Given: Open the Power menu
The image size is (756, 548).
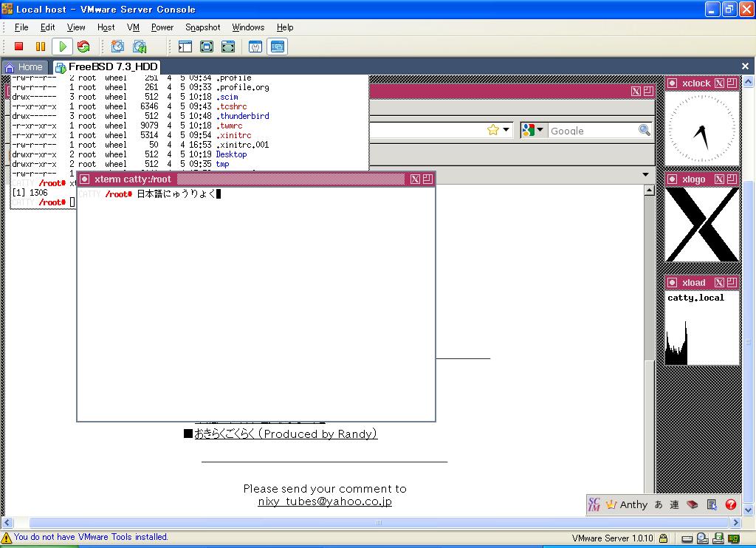Looking at the screenshot, I should click(x=162, y=27).
